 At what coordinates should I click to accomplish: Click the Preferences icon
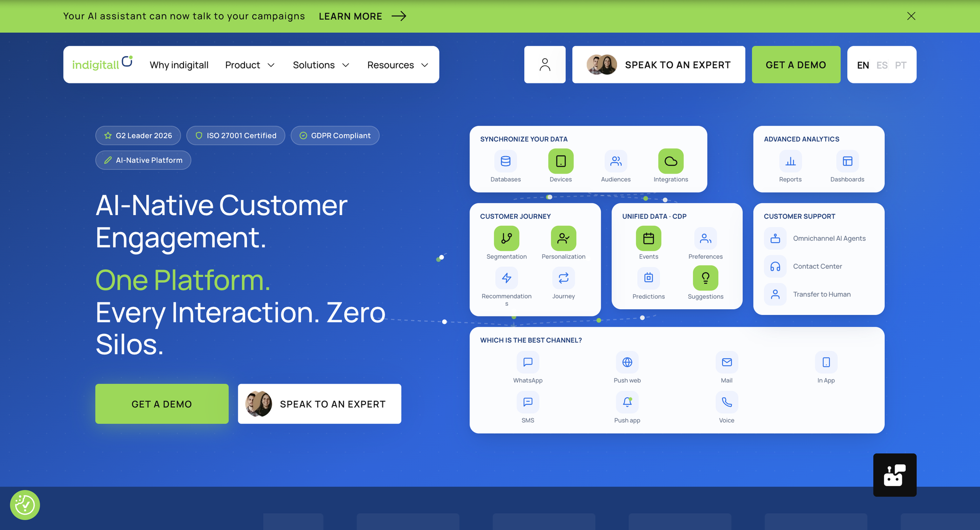[x=705, y=238]
